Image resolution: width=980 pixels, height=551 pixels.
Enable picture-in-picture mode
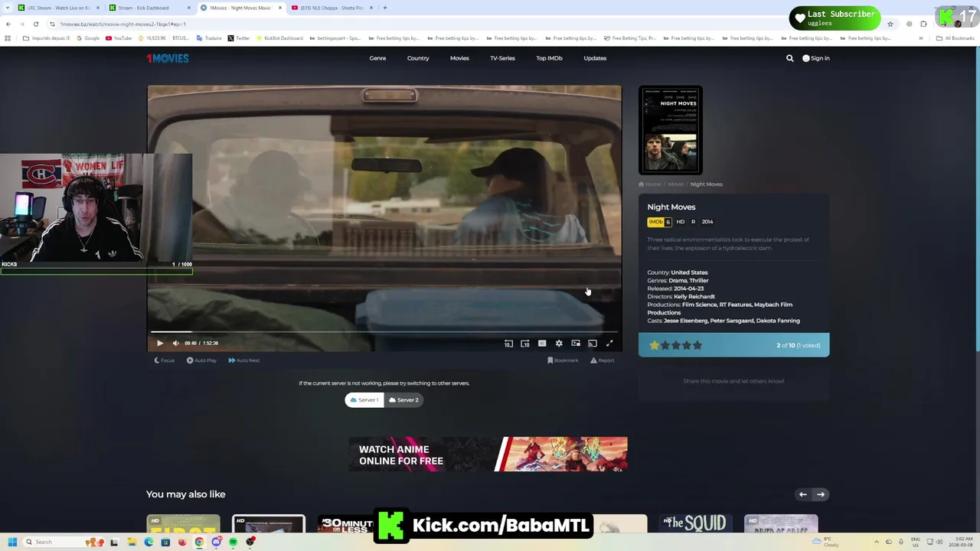pos(576,344)
